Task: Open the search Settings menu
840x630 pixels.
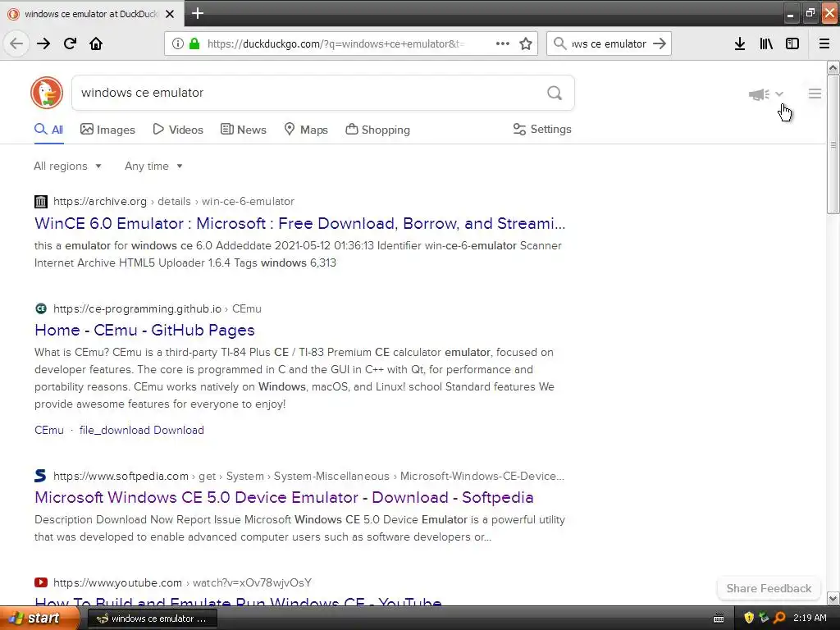Action: (x=542, y=129)
